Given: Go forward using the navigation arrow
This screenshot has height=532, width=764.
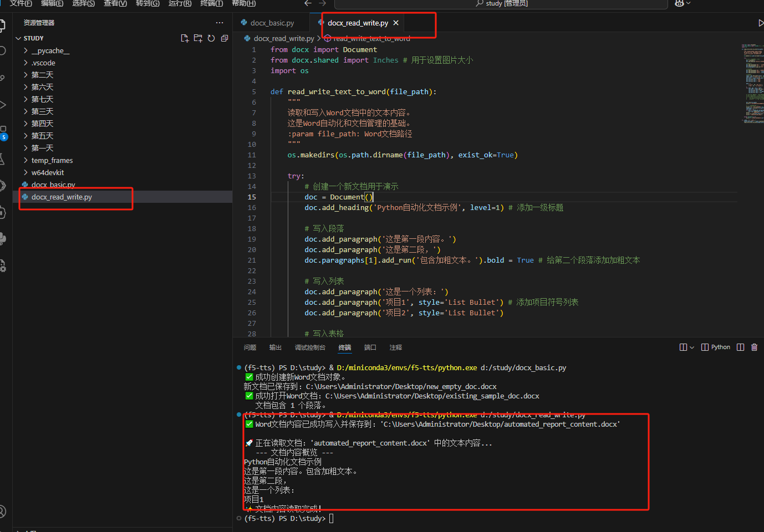Looking at the screenshot, I should [x=323, y=3].
